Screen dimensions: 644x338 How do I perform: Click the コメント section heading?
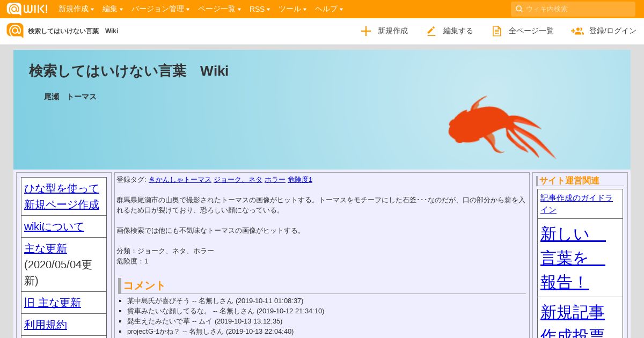(x=144, y=285)
